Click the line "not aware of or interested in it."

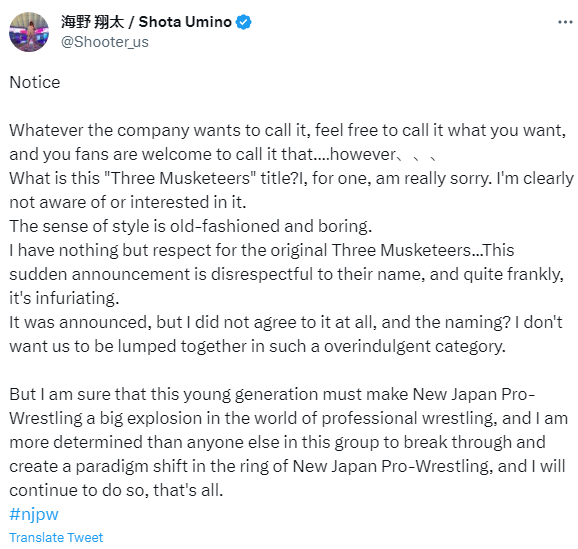coord(128,202)
